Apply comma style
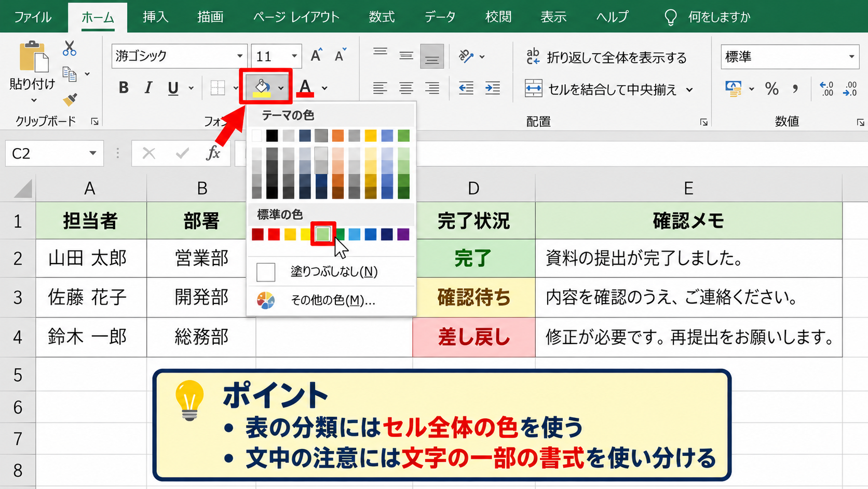Image resolution: width=868 pixels, height=489 pixels. point(795,89)
